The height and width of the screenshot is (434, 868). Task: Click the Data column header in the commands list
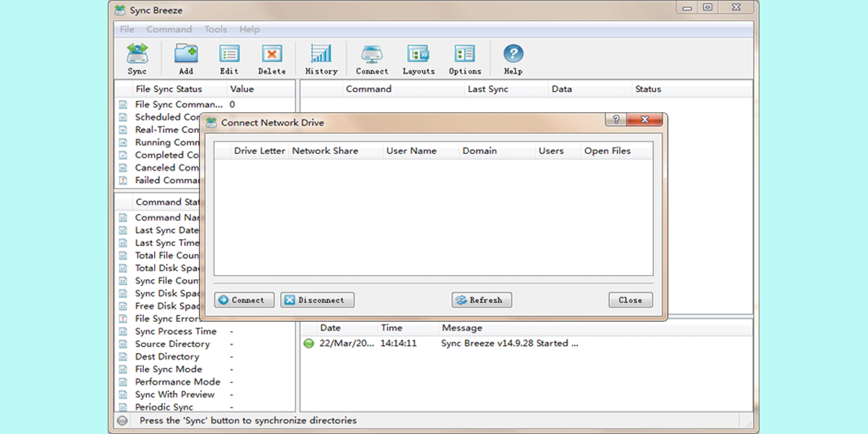[590, 89]
